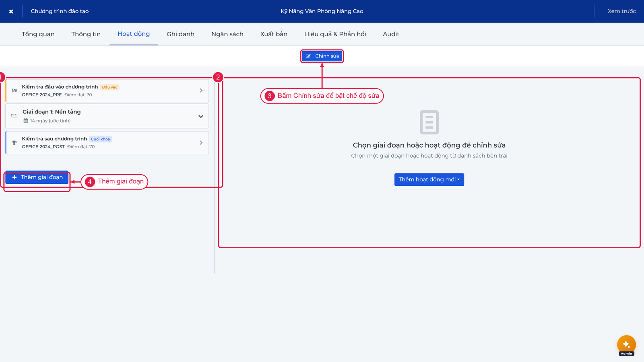
Task: Open Kiểm tra sau chương trình chevron
Action: 201,143
